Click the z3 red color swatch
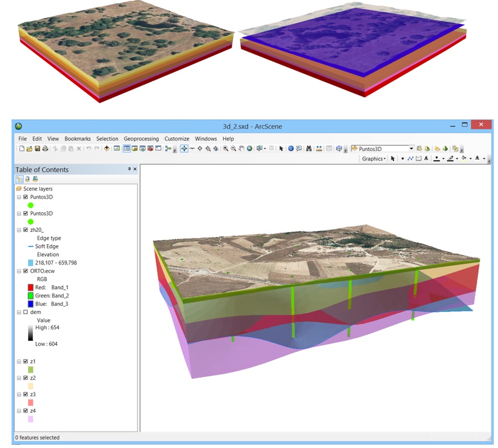Screen dimensions: 498x448 tap(31, 402)
